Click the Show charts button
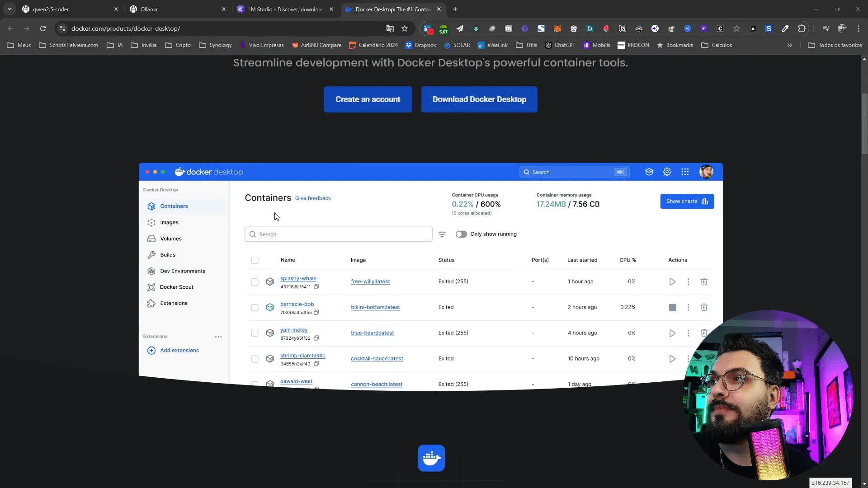Image resolution: width=868 pixels, height=488 pixels. point(687,202)
